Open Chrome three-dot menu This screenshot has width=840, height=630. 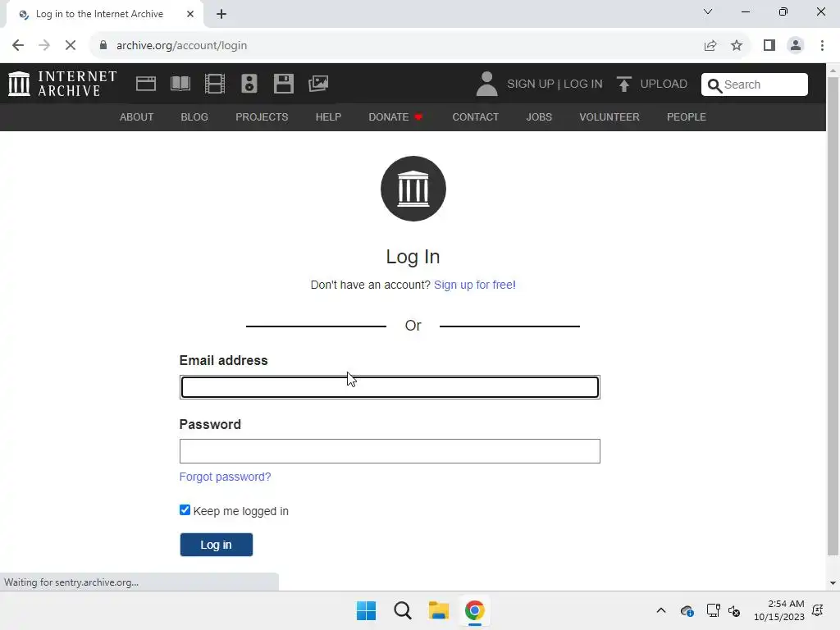click(822, 46)
